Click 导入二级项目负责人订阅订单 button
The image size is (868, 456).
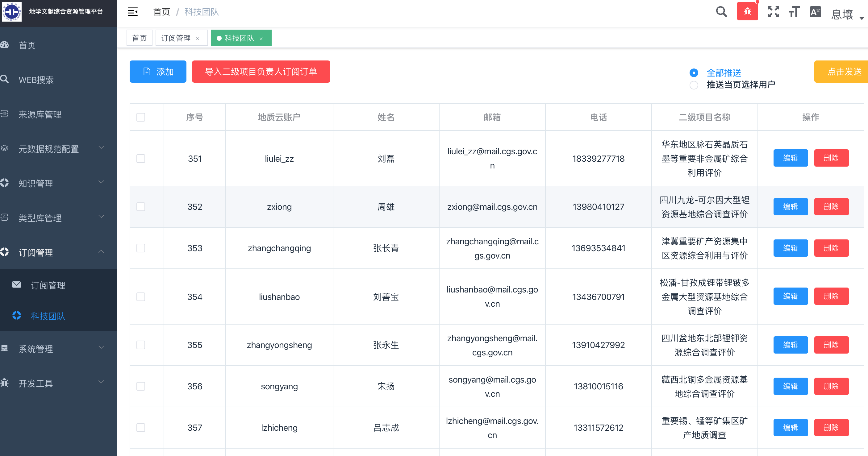pyautogui.click(x=261, y=71)
